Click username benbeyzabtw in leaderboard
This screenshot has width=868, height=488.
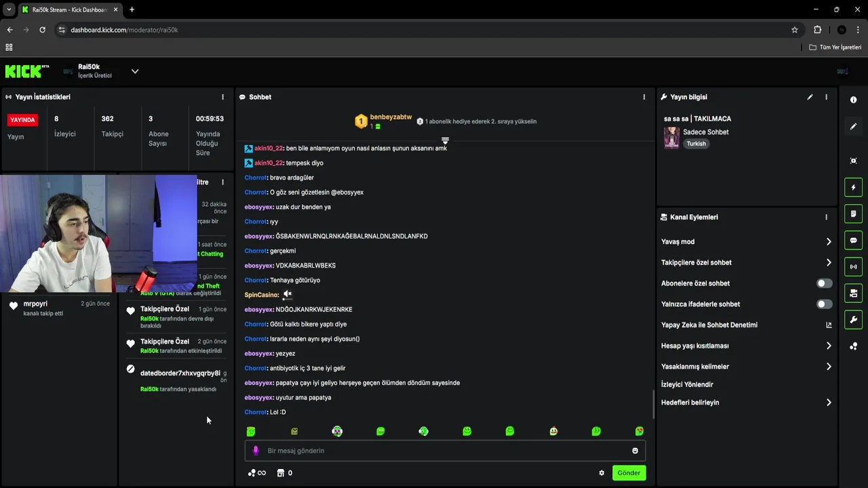point(391,117)
